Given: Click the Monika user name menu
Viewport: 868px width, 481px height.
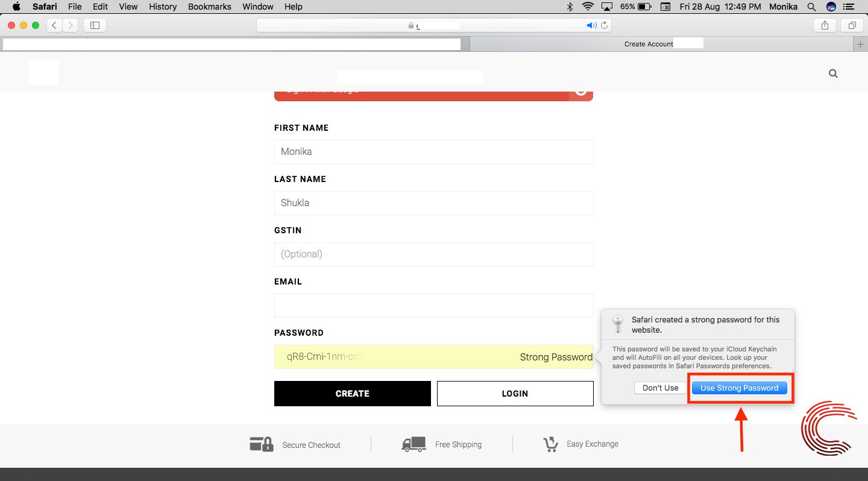Looking at the screenshot, I should click(x=783, y=7).
